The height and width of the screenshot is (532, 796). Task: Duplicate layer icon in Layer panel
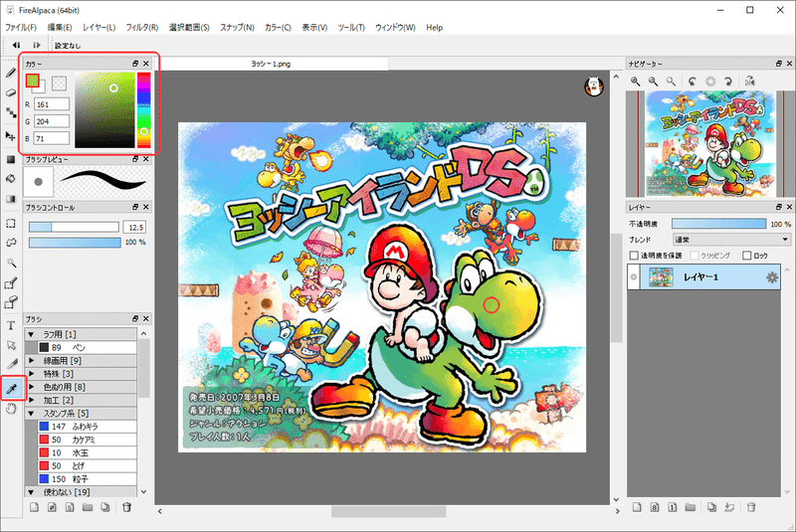[711, 506]
